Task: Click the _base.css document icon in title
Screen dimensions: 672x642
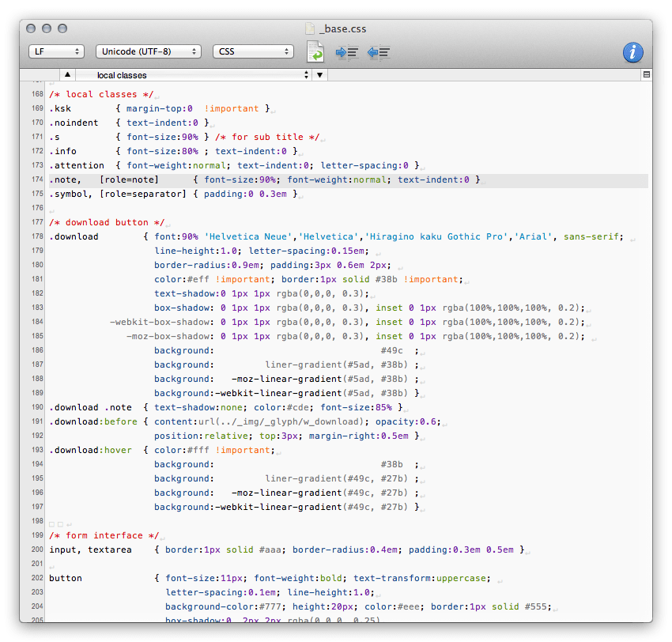Action: coord(311,29)
